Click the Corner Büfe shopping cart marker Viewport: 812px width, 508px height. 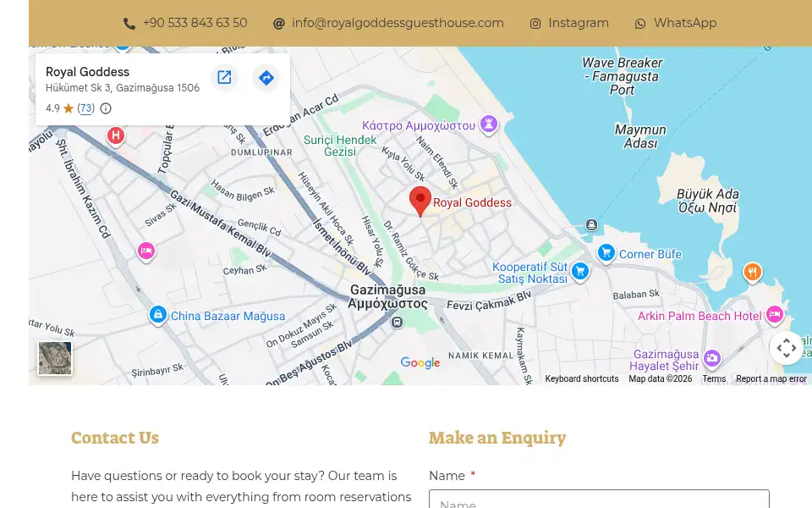click(x=606, y=253)
